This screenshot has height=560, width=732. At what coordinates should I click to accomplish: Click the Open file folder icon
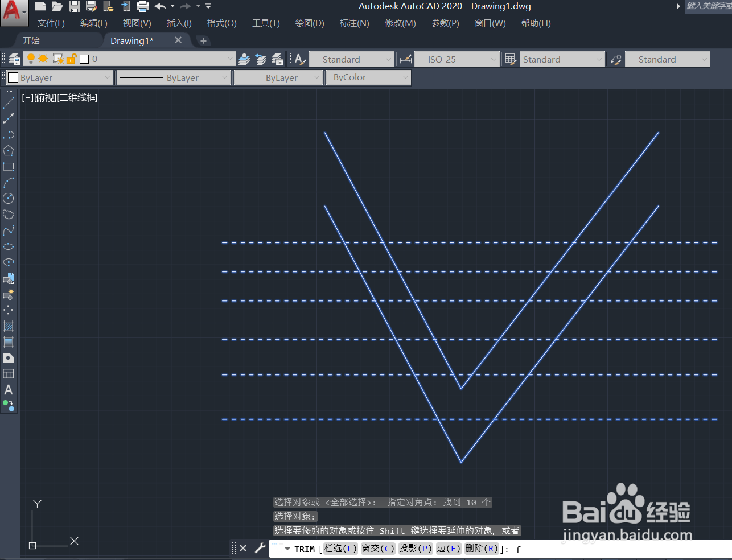pyautogui.click(x=57, y=6)
